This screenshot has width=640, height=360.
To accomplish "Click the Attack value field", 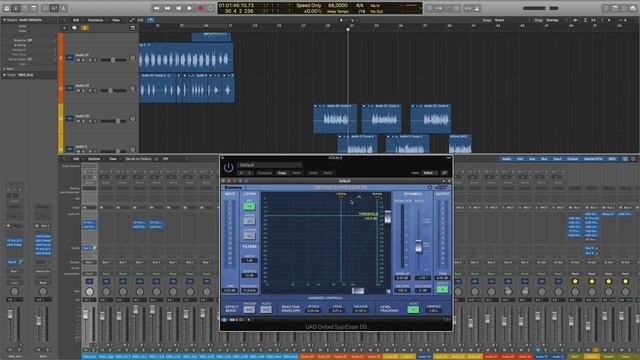I will (313, 311).
